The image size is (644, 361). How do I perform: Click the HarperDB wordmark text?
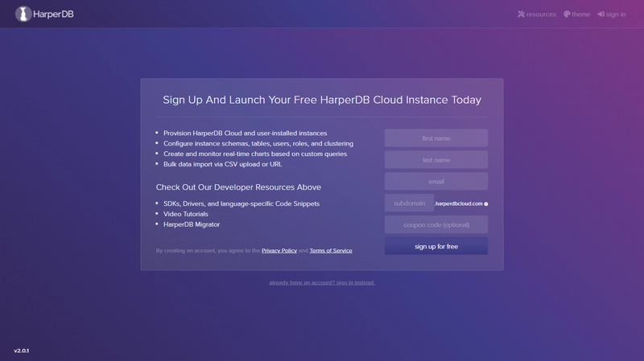click(53, 14)
